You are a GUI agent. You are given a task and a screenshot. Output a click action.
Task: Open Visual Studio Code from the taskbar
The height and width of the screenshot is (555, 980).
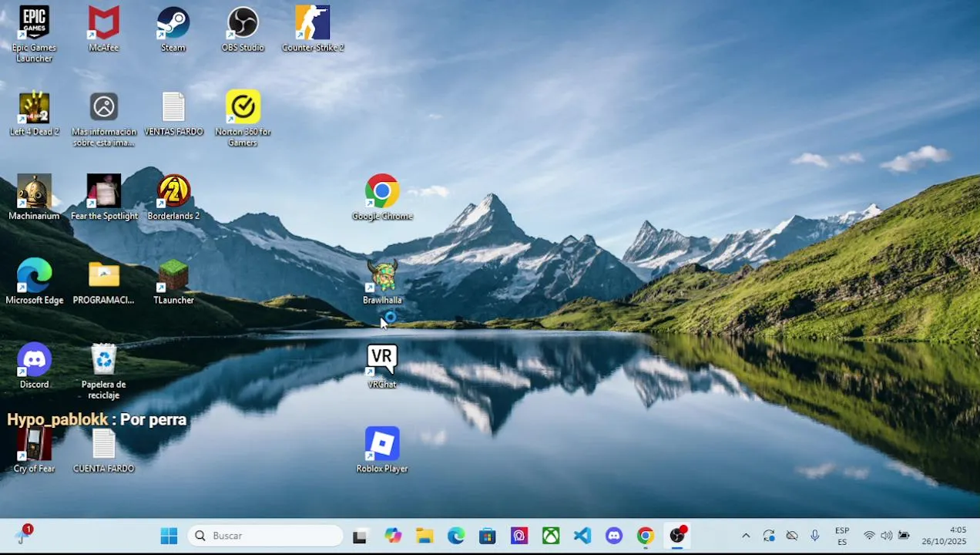click(582, 536)
